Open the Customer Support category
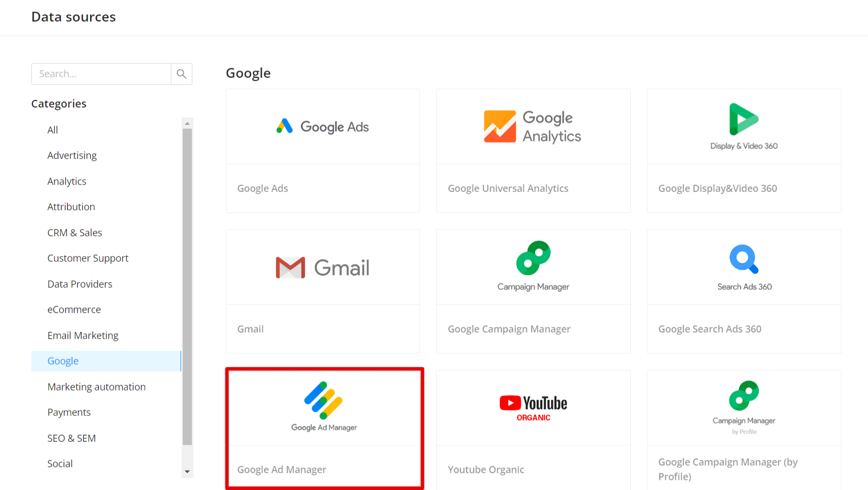This screenshot has height=490, width=868. (88, 258)
